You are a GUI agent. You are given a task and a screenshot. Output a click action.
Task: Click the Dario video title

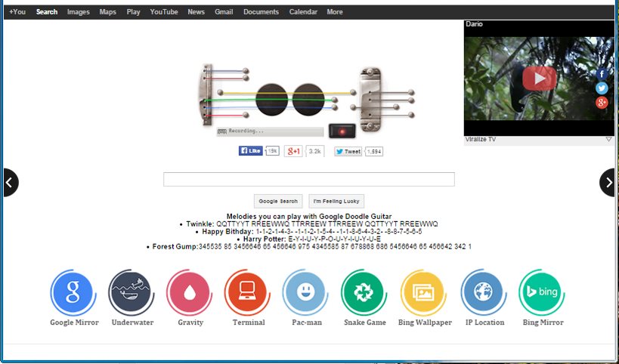(474, 24)
